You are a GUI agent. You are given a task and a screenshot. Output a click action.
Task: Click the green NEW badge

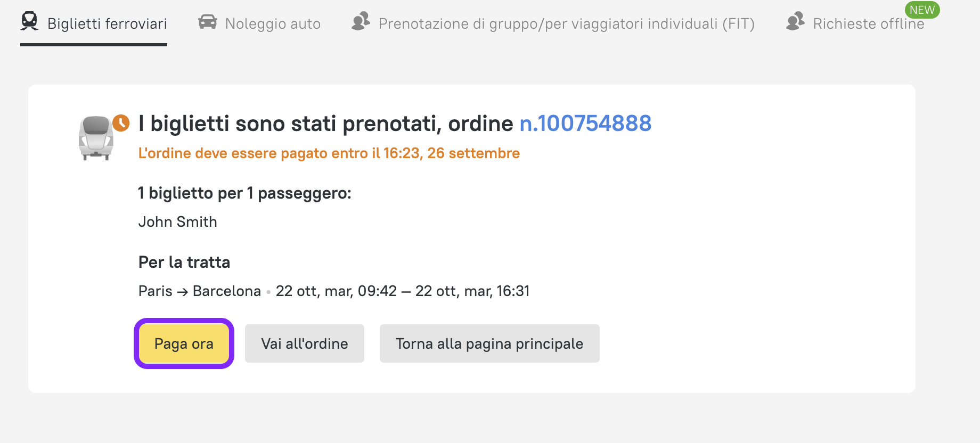922,10
